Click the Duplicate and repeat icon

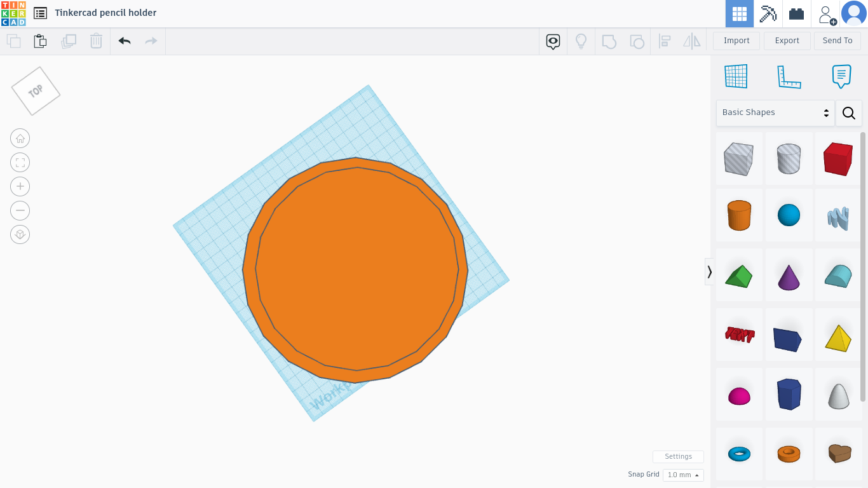(68, 41)
